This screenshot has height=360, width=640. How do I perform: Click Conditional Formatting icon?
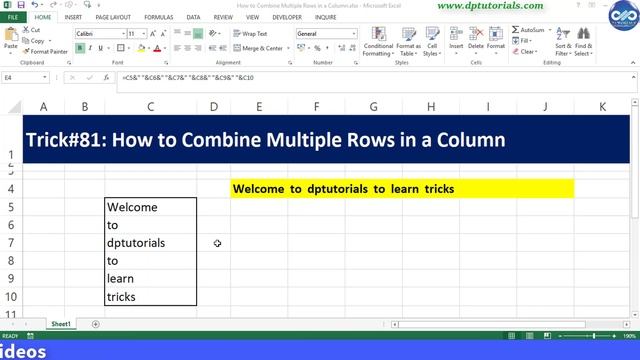(378, 34)
